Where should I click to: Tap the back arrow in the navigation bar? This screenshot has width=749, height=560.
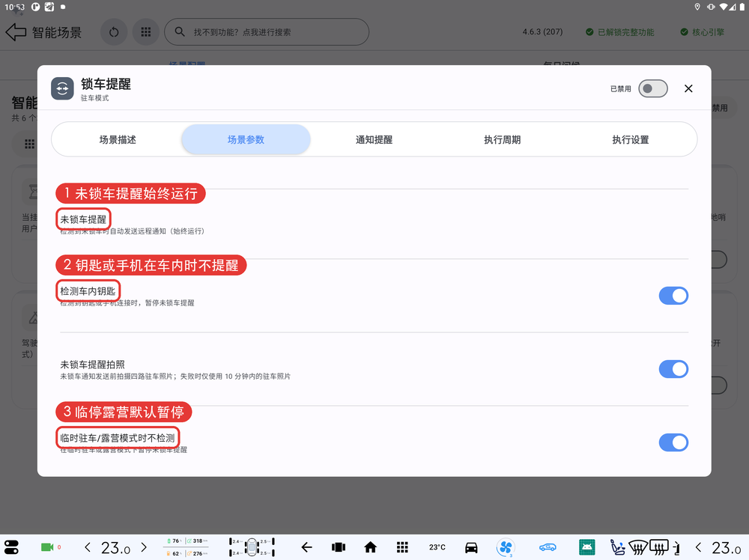pyautogui.click(x=306, y=547)
